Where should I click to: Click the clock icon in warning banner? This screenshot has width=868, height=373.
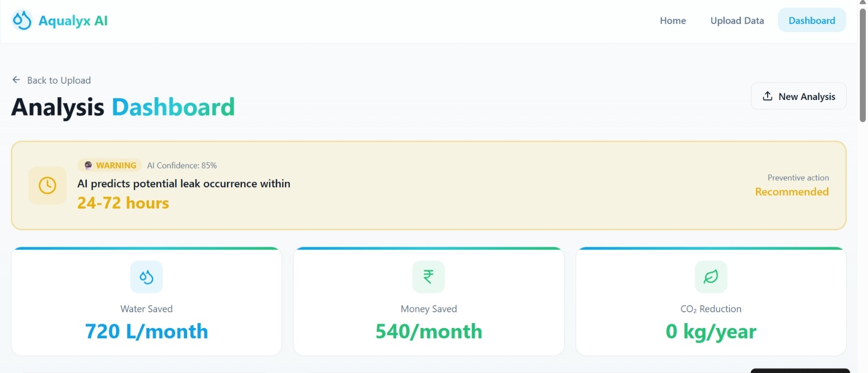[48, 186]
